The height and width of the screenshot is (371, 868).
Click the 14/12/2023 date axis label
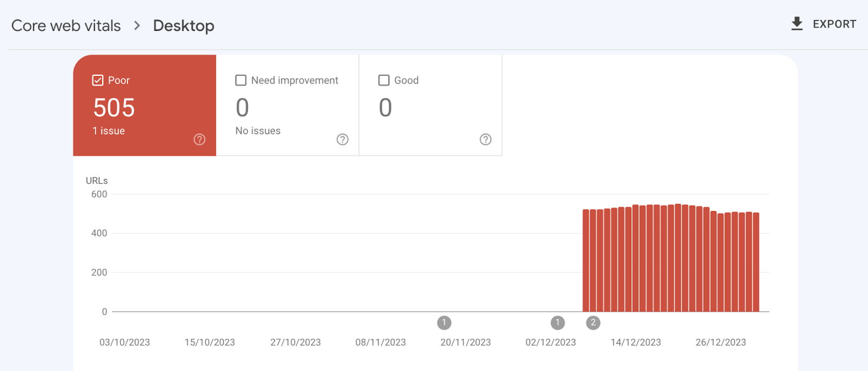click(636, 342)
